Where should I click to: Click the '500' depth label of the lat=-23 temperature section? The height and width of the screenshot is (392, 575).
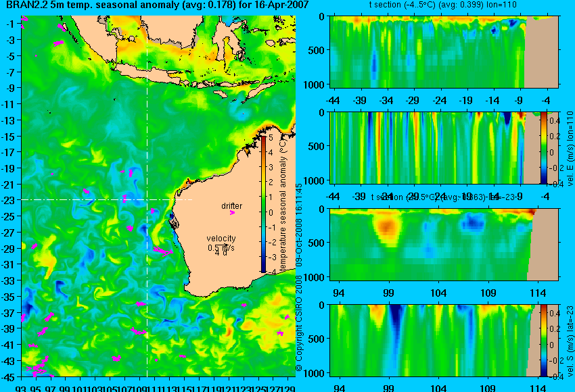[x=316, y=243]
